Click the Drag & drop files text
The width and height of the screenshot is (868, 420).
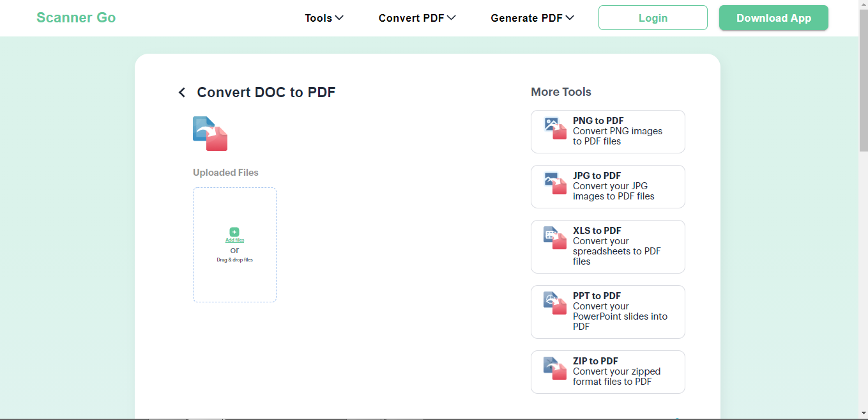tap(234, 260)
